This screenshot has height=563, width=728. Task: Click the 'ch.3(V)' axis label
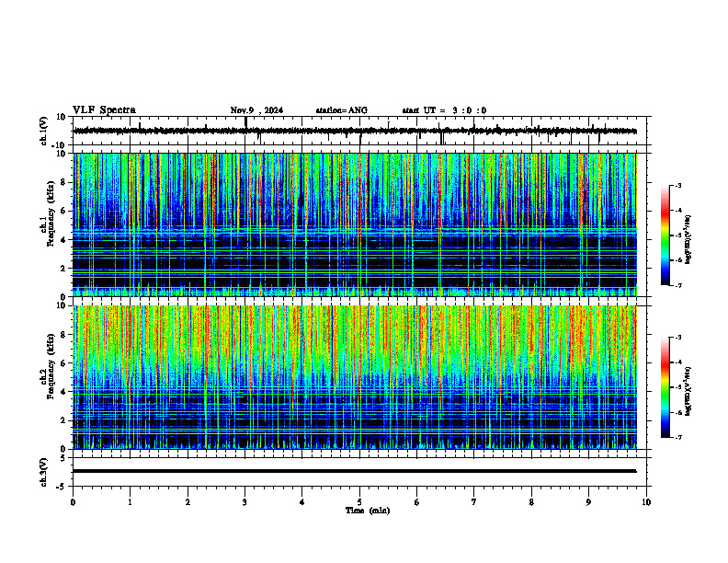pyautogui.click(x=43, y=473)
